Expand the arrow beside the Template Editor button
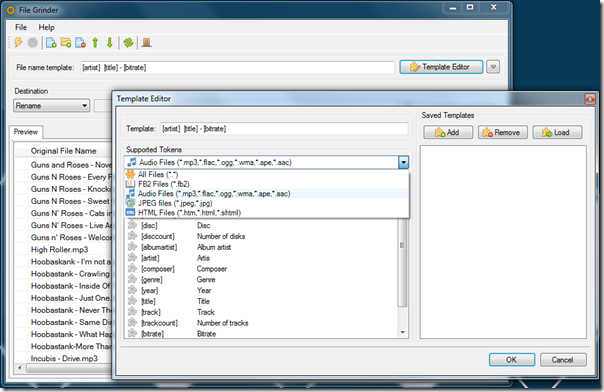The height and width of the screenshot is (392, 604). 493,67
